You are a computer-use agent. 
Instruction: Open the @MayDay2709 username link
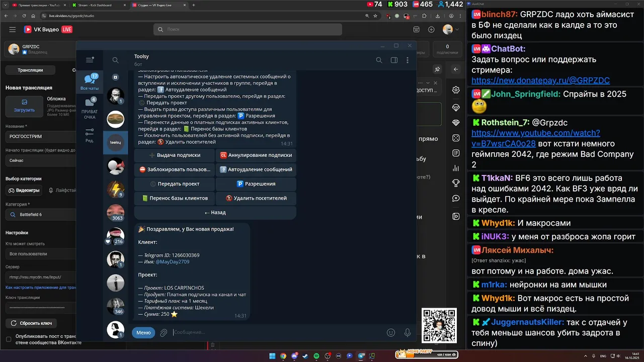pos(173,262)
